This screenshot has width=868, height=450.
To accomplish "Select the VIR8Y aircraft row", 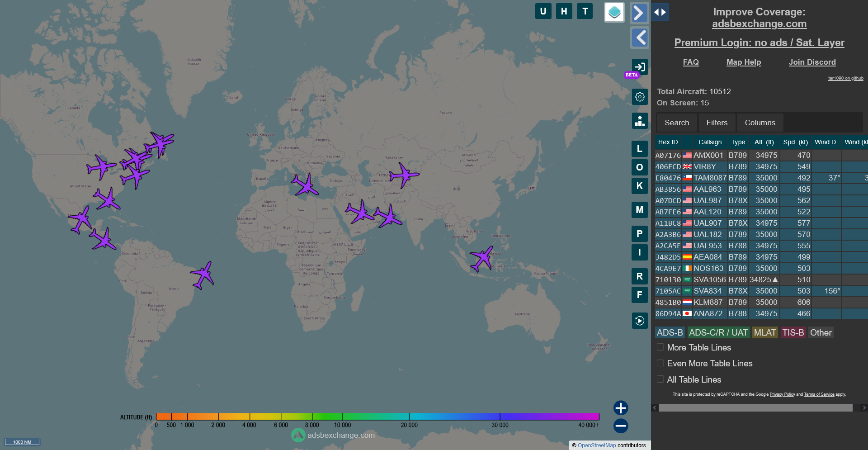I will click(x=761, y=166).
